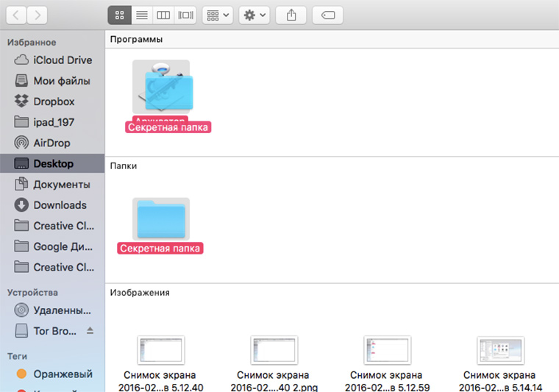Image resolution: width=559 pixels, height=392 pixels.
Task: Select Desktop in sidebar
Action: click(x=52, y=163)
